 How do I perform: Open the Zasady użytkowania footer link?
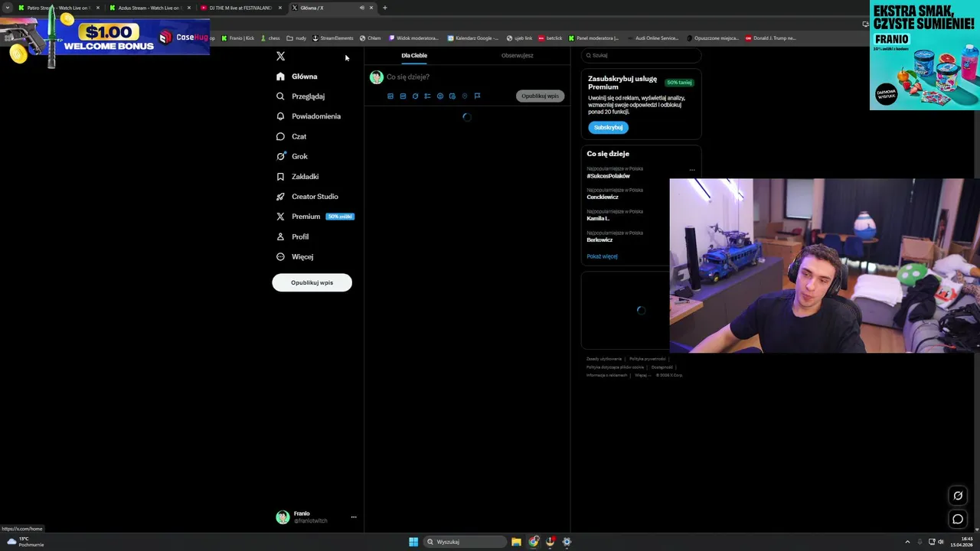click(x=604, y=359)
